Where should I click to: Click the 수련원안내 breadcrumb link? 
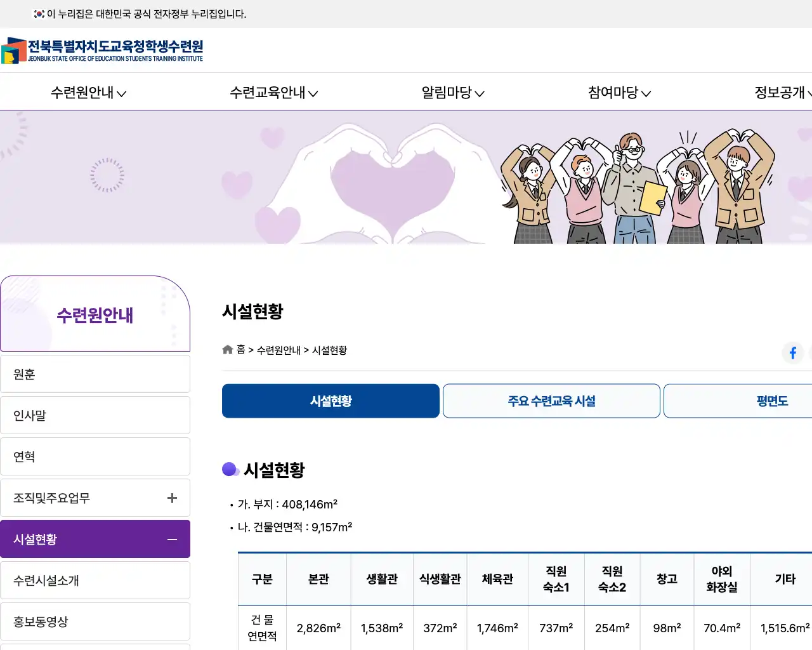pyautogui.click(x=279, y=350)
